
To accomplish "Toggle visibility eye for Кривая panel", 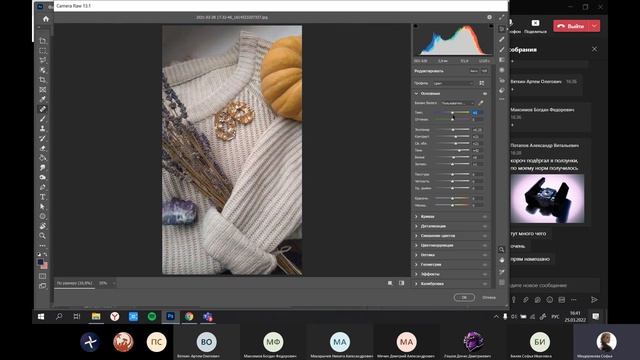I will pyautogui.click(x=485, y=217).
